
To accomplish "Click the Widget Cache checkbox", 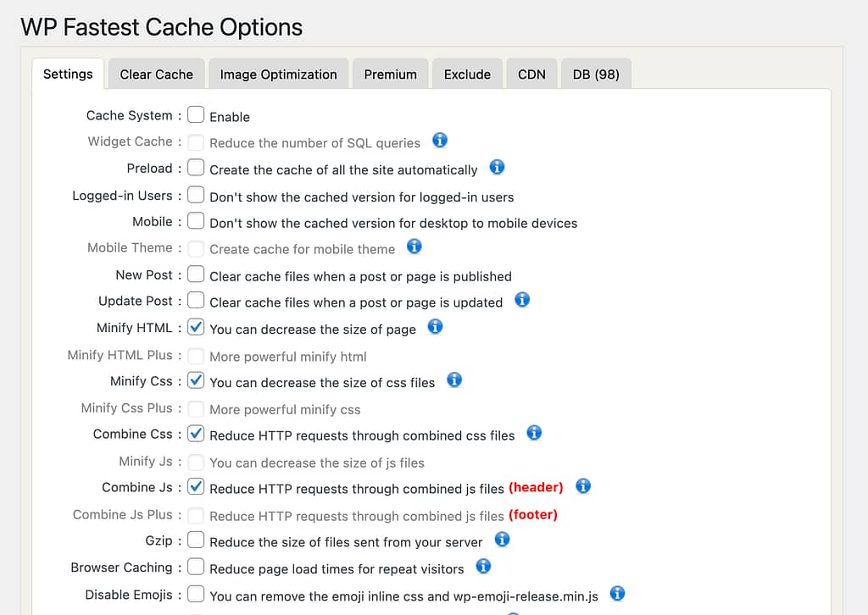I will pos(196,142).
